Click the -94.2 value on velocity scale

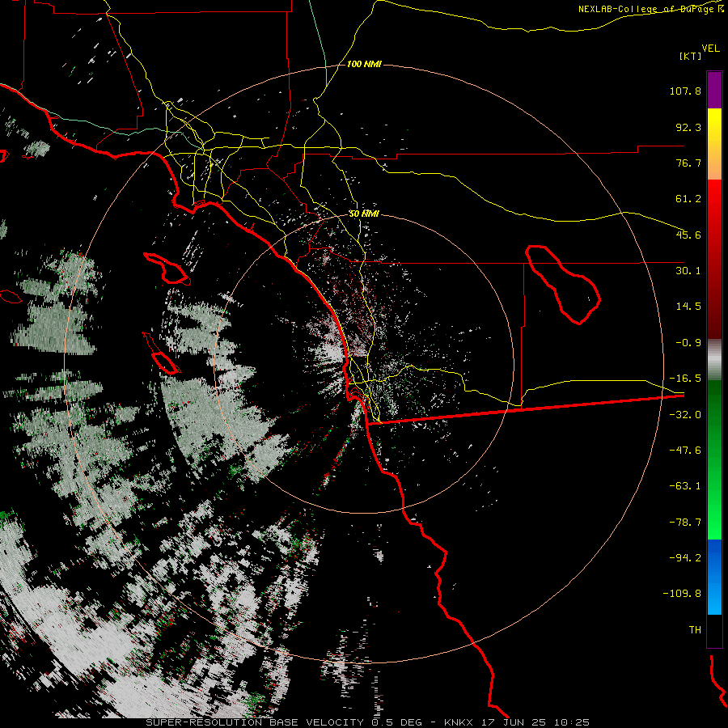(x=685, y=558)
